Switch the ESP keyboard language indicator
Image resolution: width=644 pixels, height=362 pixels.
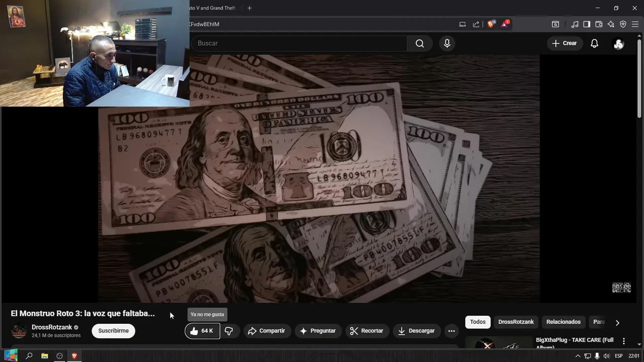(x=618, y=356)
